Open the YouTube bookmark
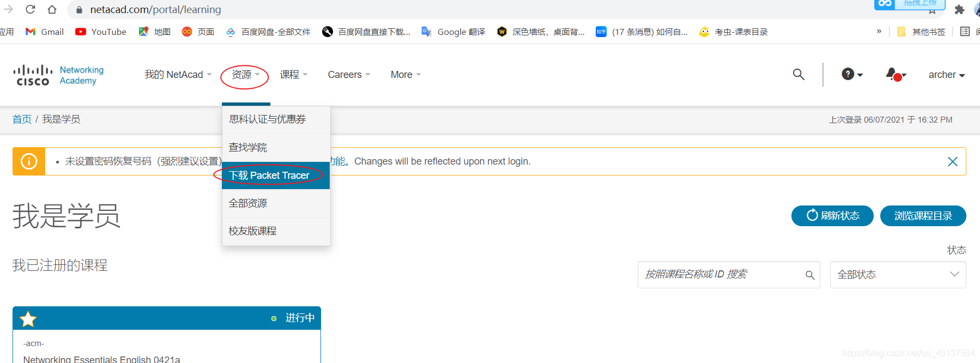This screenshot has width=980, height=363. point(101,32)
